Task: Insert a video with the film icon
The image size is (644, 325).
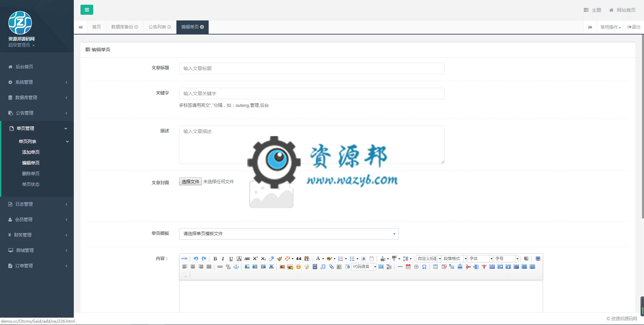Action: tap(315, 267)
